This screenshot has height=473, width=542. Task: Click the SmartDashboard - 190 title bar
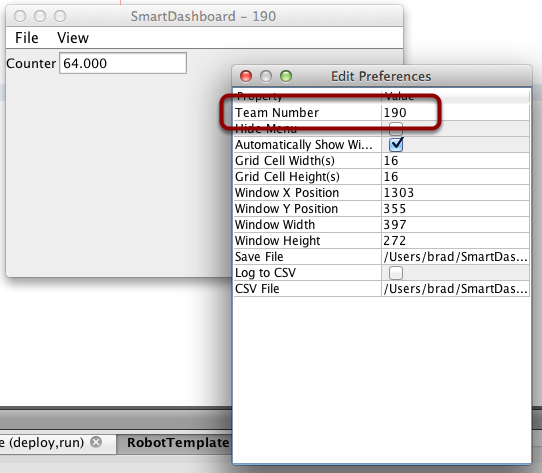point(204,16)
